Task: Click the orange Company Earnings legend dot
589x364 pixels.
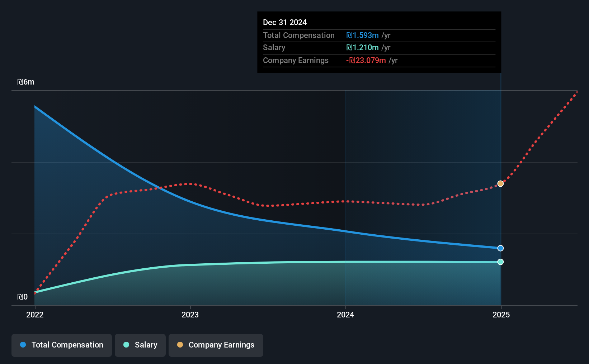Action: pyautogui.click(x=180, y=345)
